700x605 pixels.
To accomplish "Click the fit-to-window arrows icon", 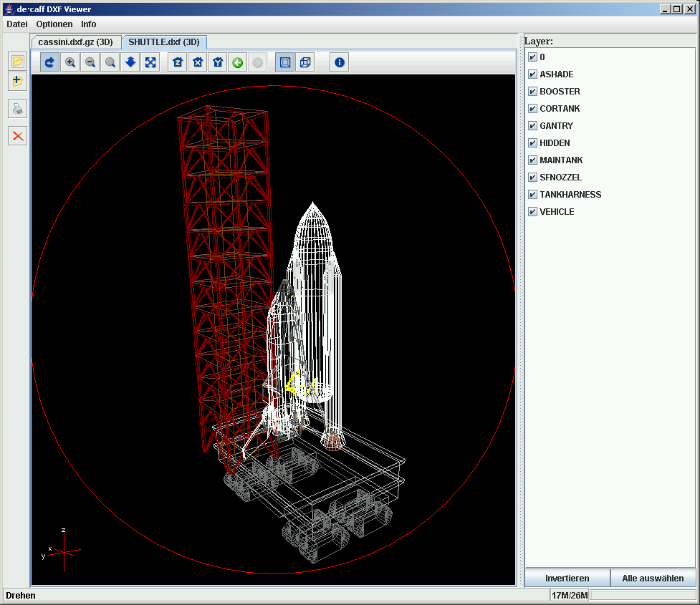I will coord(150,63).
